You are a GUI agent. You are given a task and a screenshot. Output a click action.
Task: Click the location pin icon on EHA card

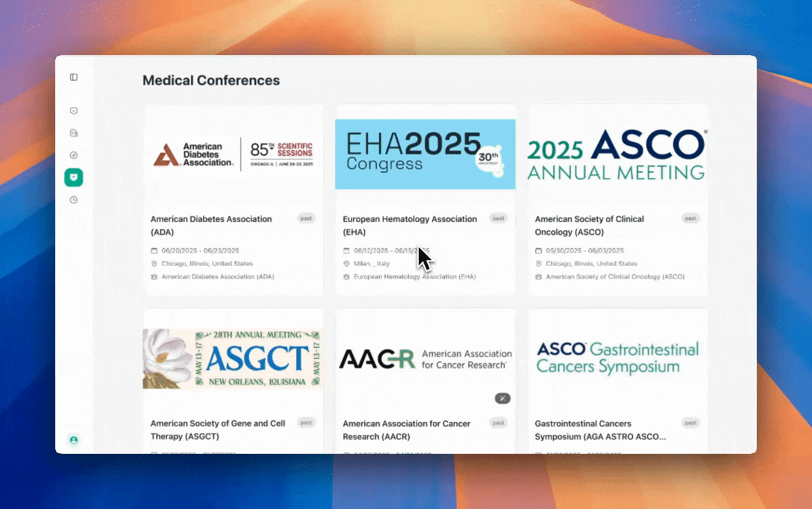(347, 264)
